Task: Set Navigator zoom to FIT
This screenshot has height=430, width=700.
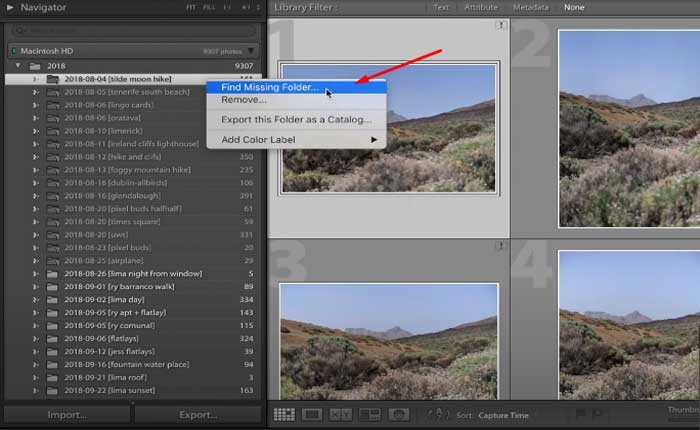Action: coord(191,7)
